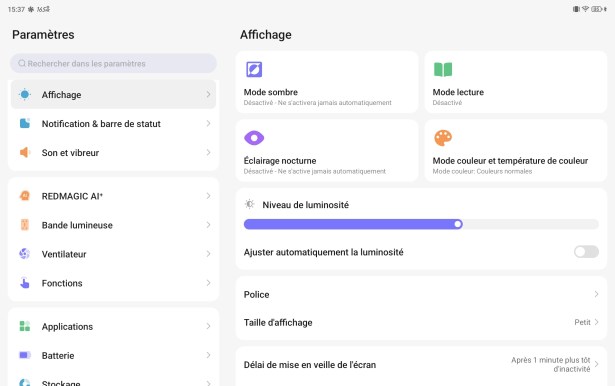The image size is (615, 386).
Task: Click the Notification & barre de statut icon
Action: coord(25,124)
